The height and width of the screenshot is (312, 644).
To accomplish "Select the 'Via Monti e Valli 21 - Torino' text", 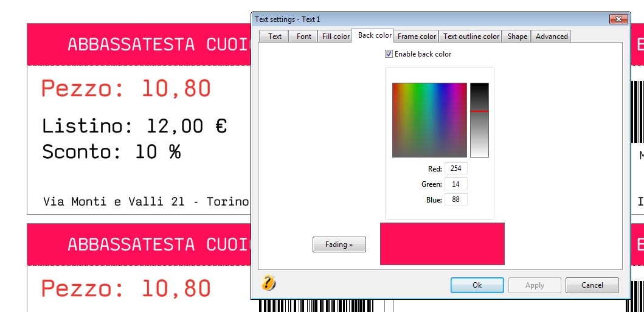I will click(x=146, y=201).
